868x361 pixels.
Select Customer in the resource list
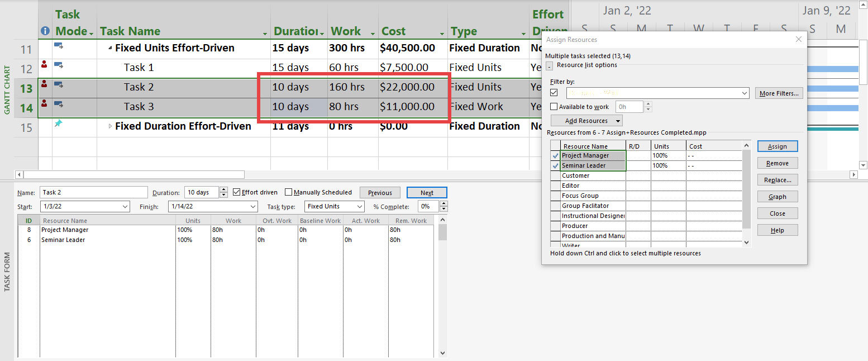593,175
